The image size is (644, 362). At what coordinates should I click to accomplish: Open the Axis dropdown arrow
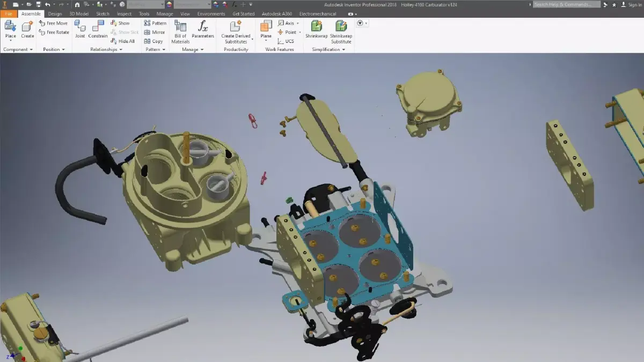click(298, 24)
